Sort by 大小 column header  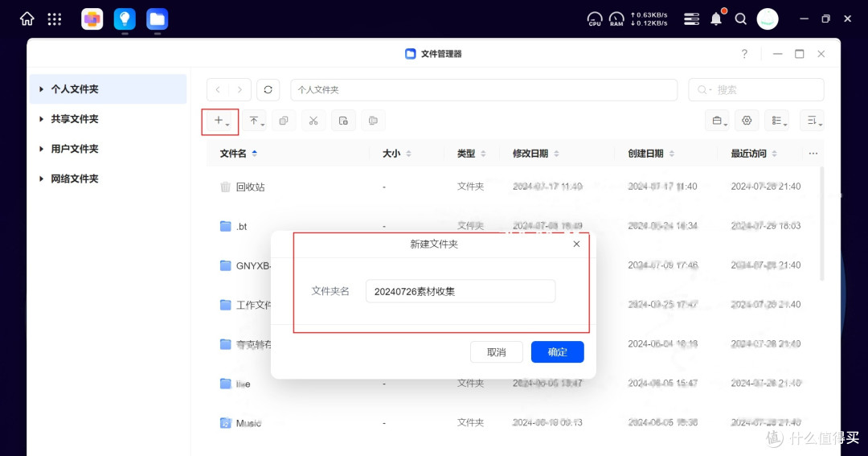pos(397,154)
